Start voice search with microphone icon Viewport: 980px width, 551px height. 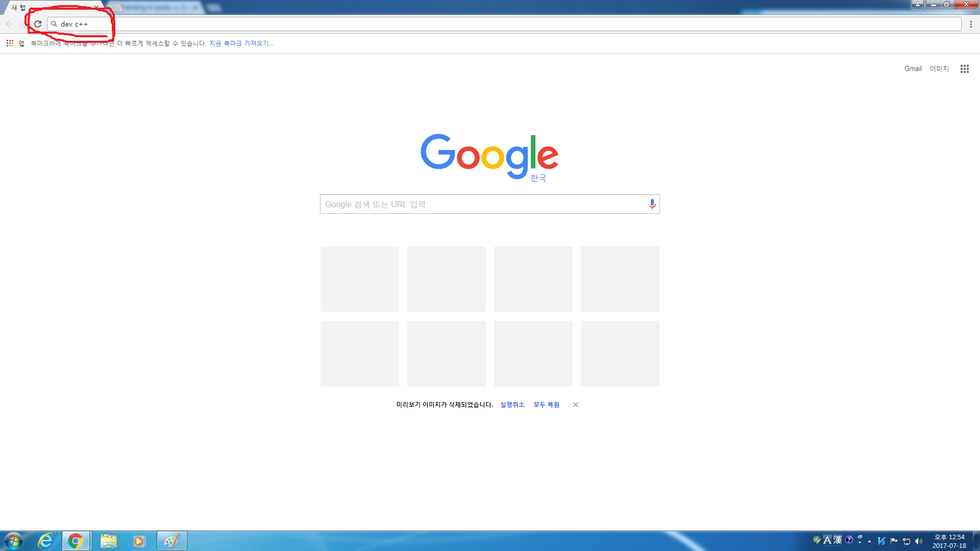click(x=652, y=204)
